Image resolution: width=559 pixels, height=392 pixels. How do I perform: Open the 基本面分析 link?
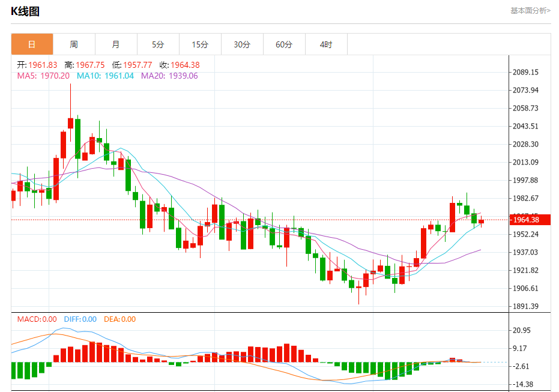pyautogui.click(x=531, y=11)
